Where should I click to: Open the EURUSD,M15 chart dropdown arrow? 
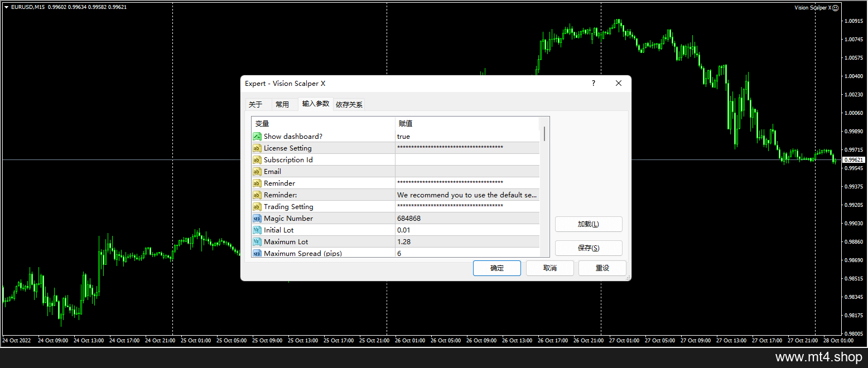(x=6, y=7)
